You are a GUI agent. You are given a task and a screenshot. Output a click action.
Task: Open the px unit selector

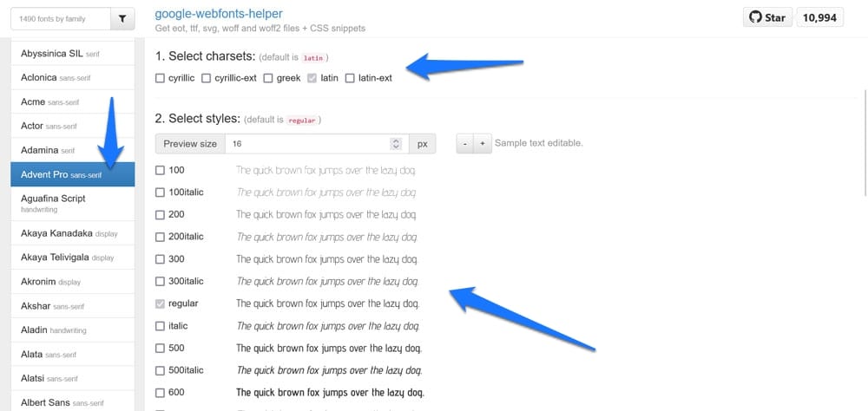click(x=423, y=144)
